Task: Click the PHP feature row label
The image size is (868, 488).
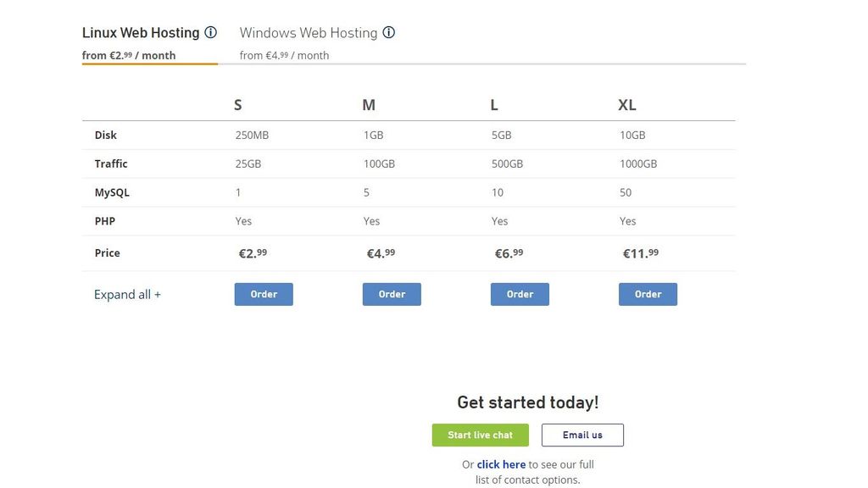Action: pyautogui.click(x=105, y=221)
